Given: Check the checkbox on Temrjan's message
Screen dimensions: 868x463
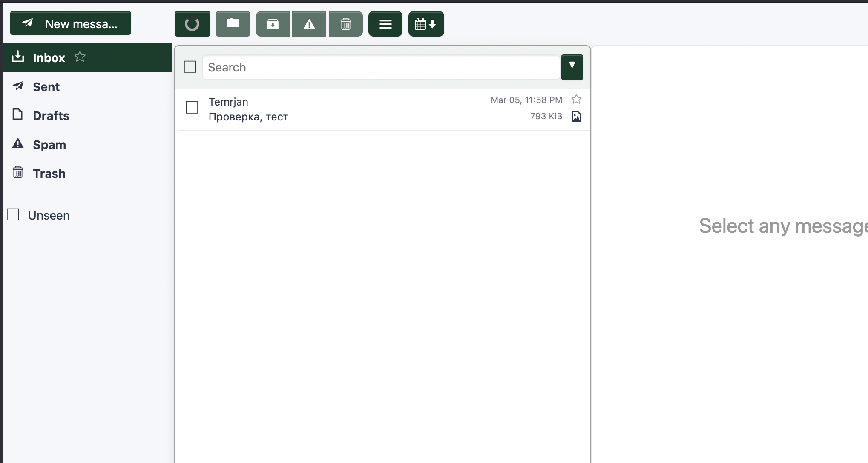Looking at the screenshot, I should click(192, 108).
